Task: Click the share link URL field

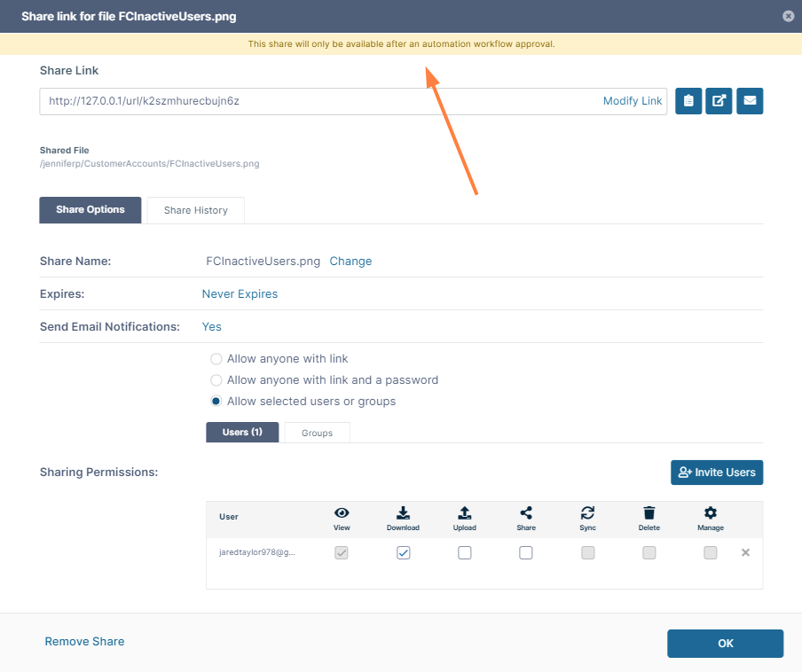Action: tap(319, 101)
